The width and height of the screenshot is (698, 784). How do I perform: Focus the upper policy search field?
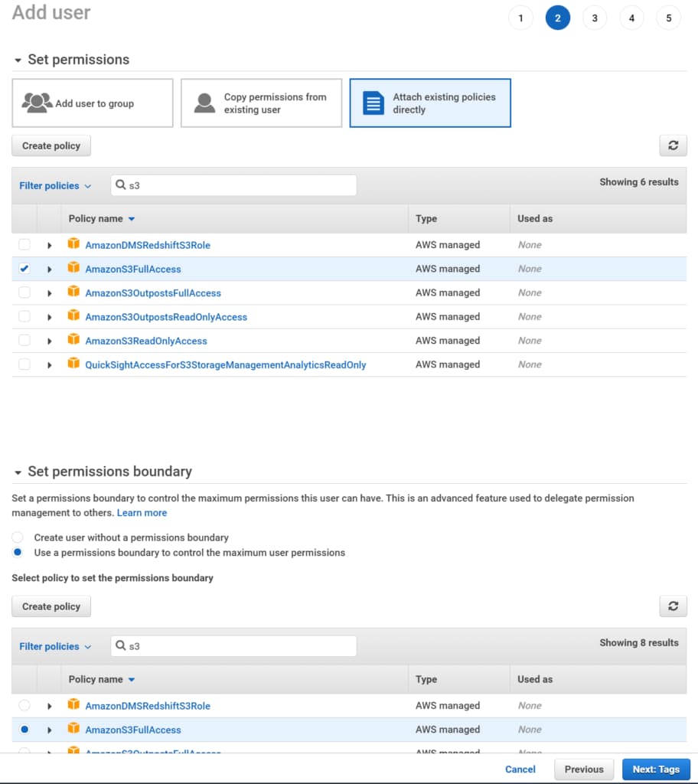tap(234, 185)
